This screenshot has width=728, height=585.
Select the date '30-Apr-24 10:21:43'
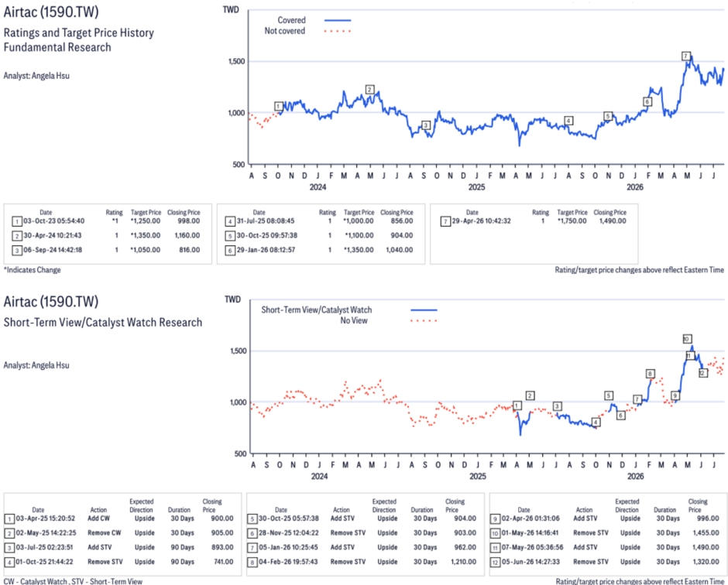[53, 235]
